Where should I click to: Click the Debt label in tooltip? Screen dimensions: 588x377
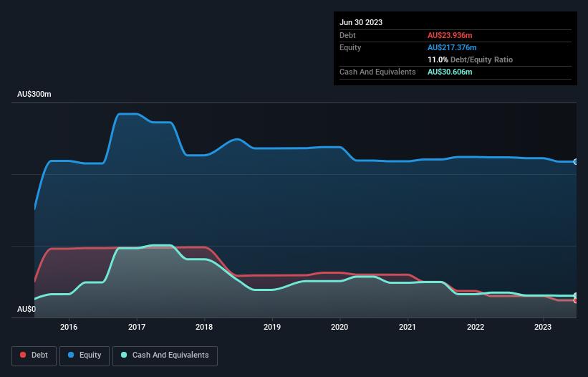coord(347,35)
